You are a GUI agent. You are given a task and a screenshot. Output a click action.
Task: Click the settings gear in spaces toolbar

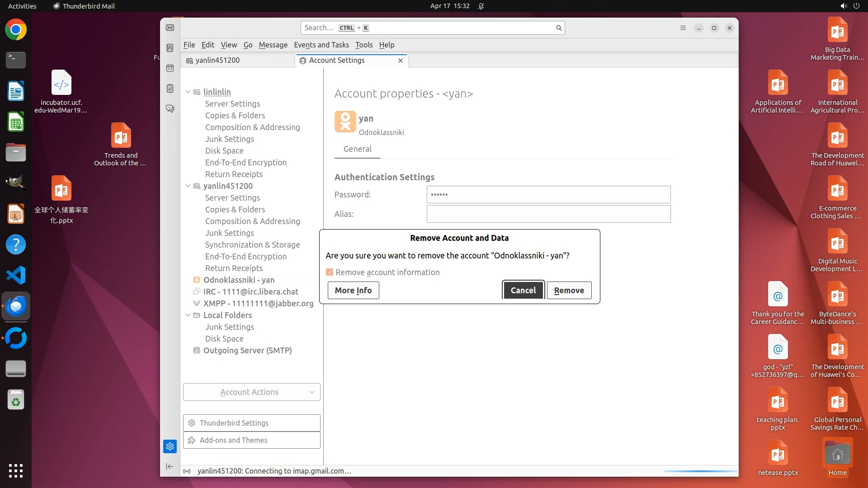click(x=170, y=446)
